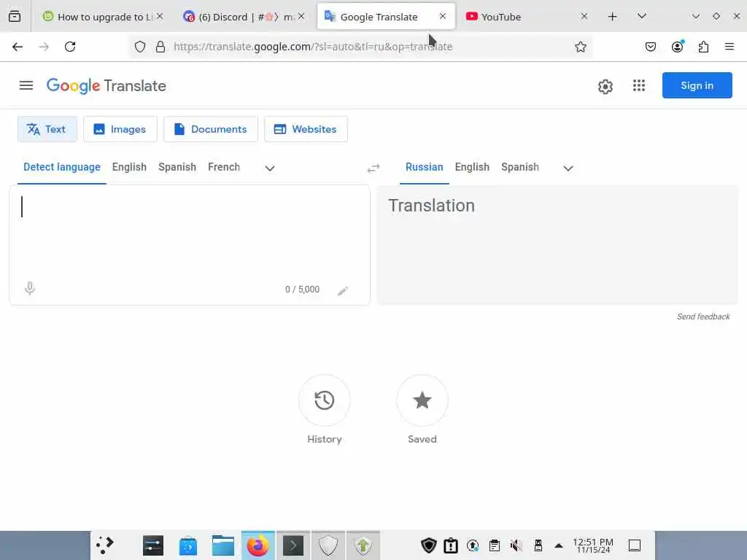Image resolution: width=747 pixels, height=560 pixels.
Task: Open Google Translate settings gear
Action: 605,86
